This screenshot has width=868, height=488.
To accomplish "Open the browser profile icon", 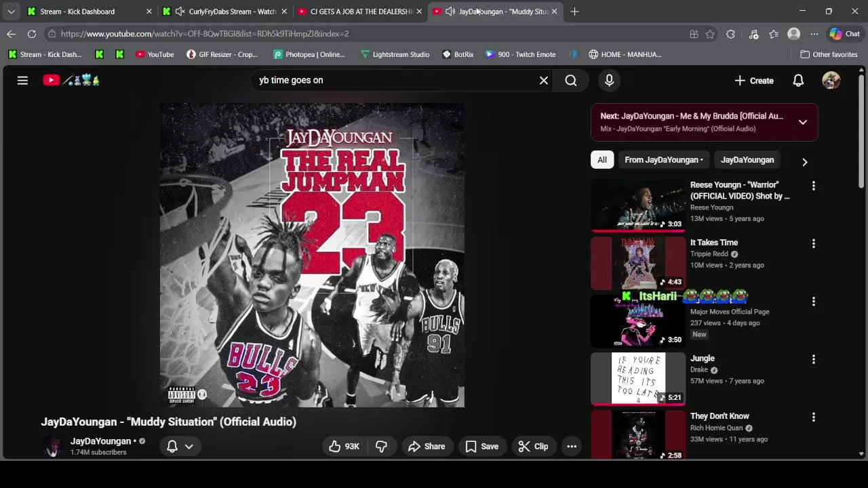I will click(x=793, y=33).
